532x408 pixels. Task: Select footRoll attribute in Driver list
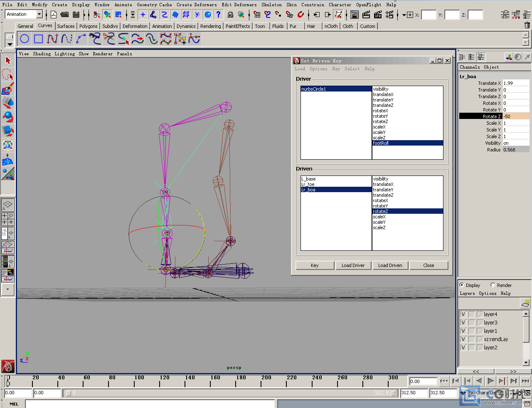click(407, 143)
